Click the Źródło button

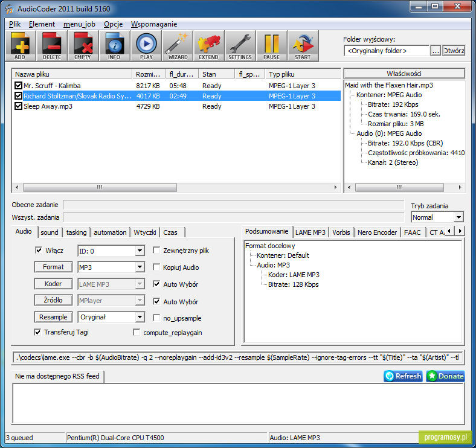coord(53,300)
